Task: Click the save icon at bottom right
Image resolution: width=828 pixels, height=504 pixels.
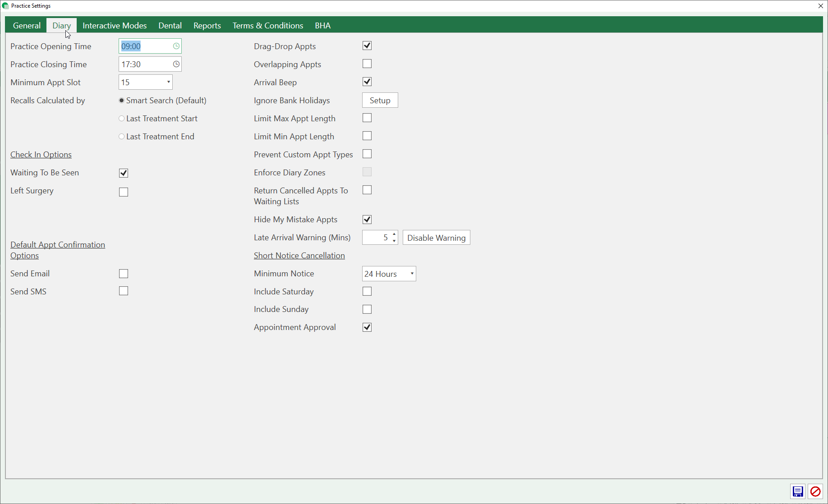Action: pyautogui.click(x=797, y=491)
